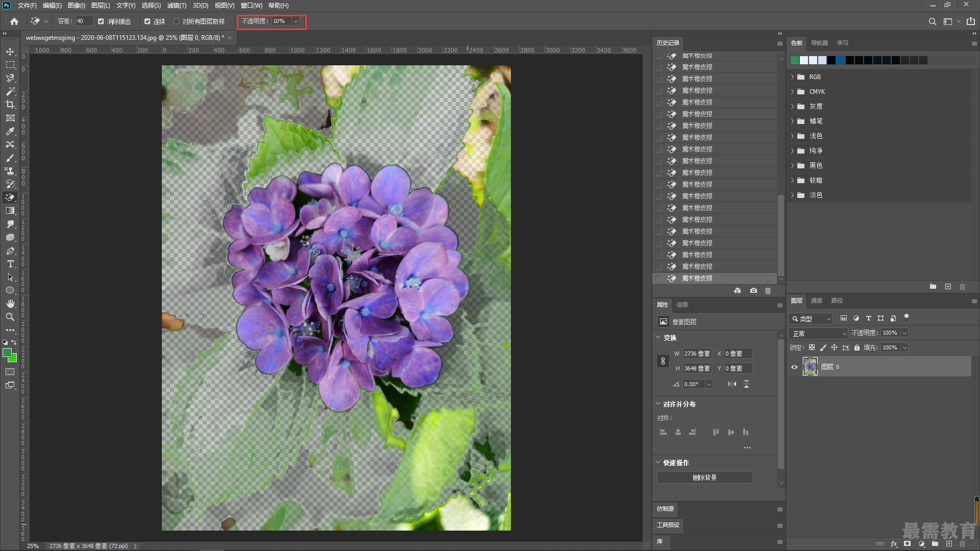Select the Move tool
The height and width of the screenshot is (551, 980).
pyautogui.click(x=10, y=52)
